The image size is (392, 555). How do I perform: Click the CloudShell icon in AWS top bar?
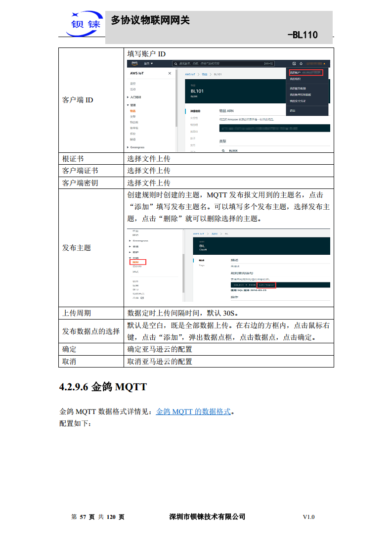click(294, 64)
